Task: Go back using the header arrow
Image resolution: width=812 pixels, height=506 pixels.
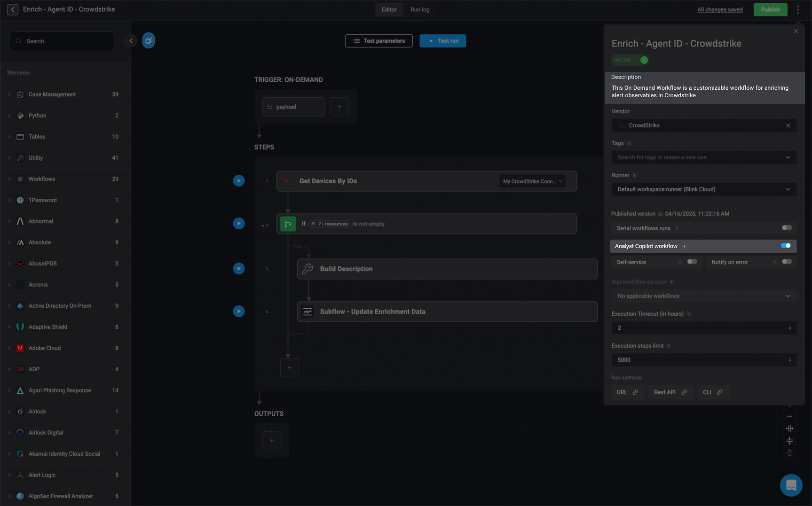Action: click(13, 9)
